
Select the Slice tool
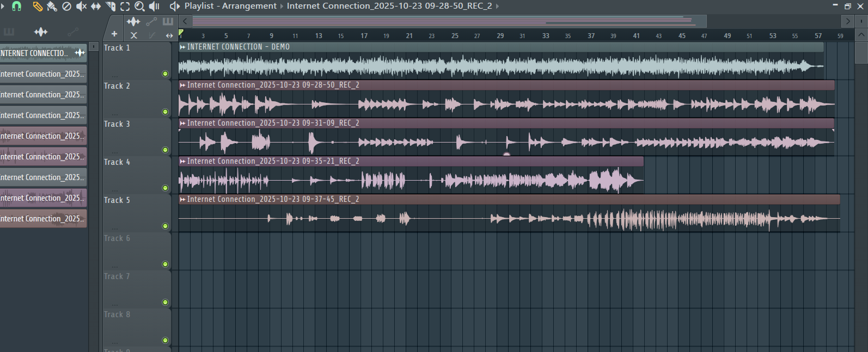[x=111, y=6]
